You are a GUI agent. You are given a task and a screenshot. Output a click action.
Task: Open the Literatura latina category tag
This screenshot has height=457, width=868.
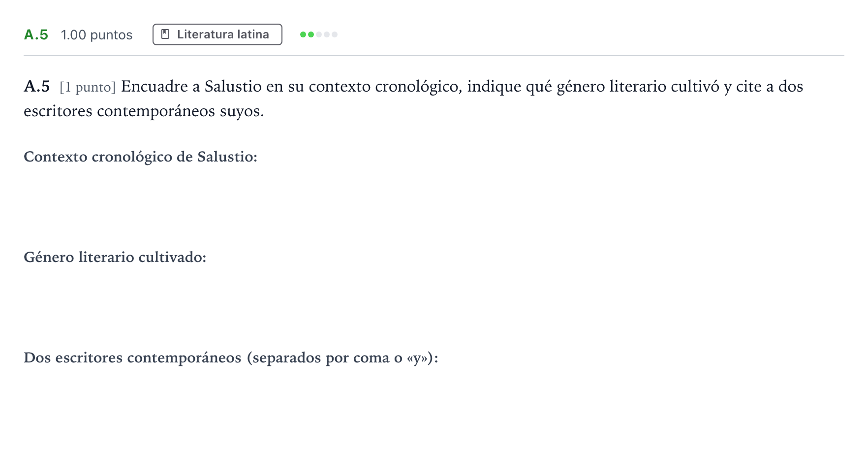point(217,34)
